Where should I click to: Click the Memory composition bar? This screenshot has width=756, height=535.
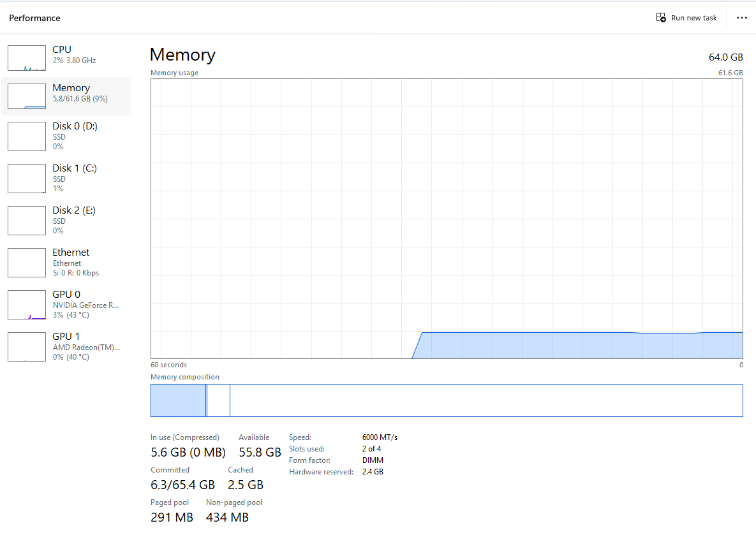447,400
